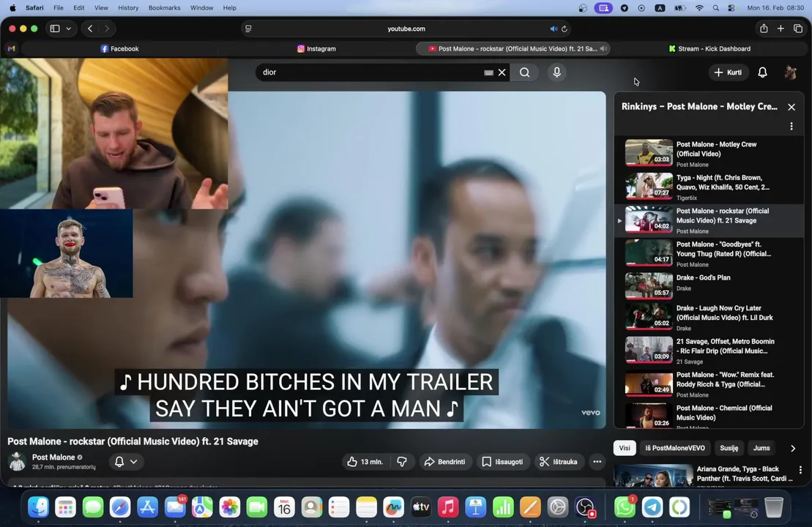Viewport: 812px width, 527px height.
Task: Click the YouTube search magnifier button
Action: [x=524, y=72]
